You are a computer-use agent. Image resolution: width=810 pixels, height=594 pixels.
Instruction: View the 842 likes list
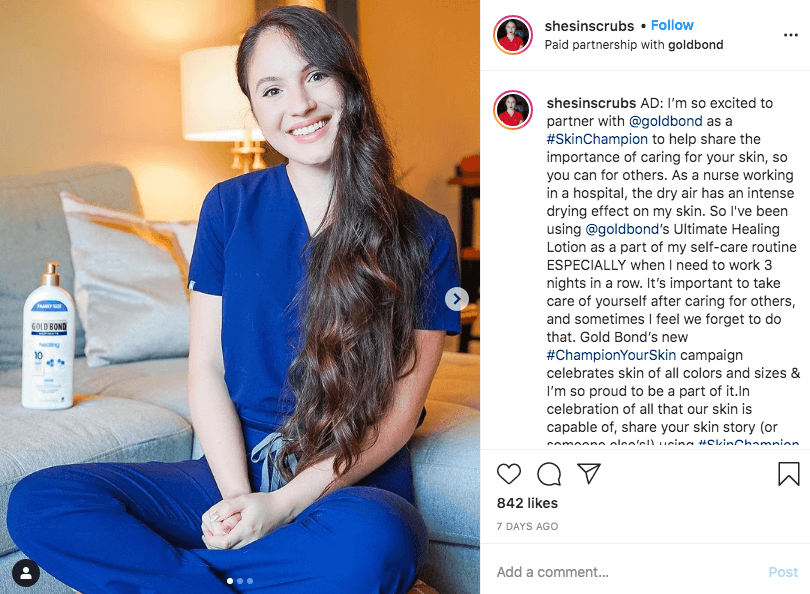tap(527, 503)
